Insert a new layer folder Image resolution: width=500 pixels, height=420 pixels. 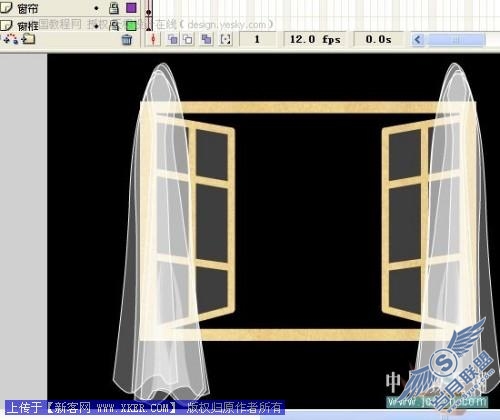pyautogui.click(x=28, y=39)
